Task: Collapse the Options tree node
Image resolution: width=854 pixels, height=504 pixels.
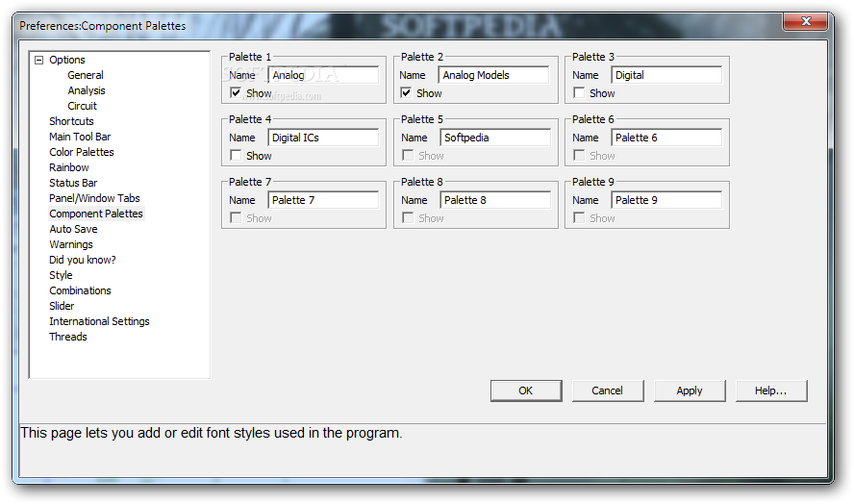Action: [x=38, y=60]
